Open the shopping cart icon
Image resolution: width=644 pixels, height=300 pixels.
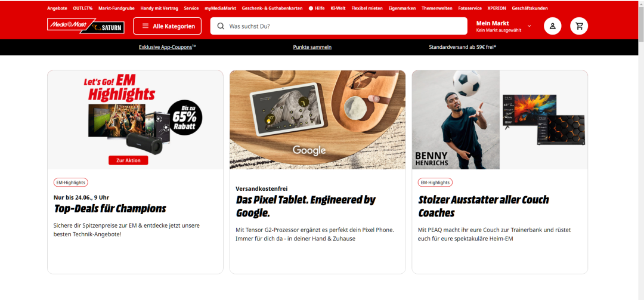click(x=579, y=26)
